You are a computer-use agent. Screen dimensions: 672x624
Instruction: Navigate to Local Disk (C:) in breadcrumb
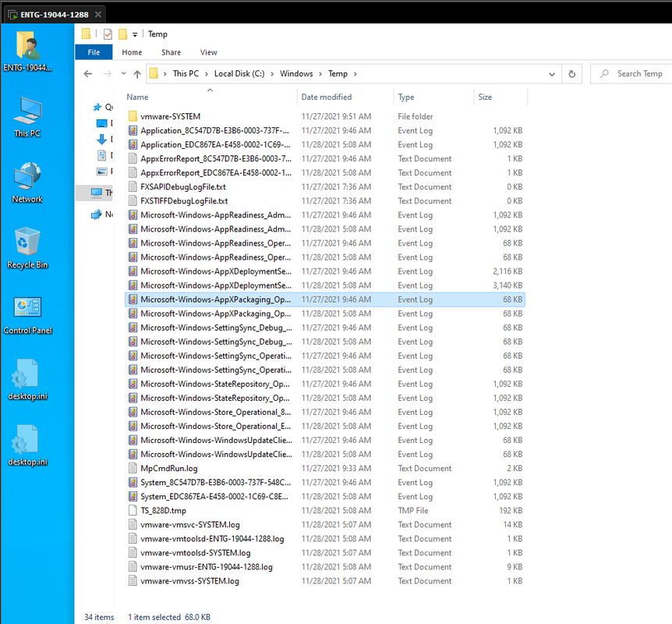tap(239, 74)
